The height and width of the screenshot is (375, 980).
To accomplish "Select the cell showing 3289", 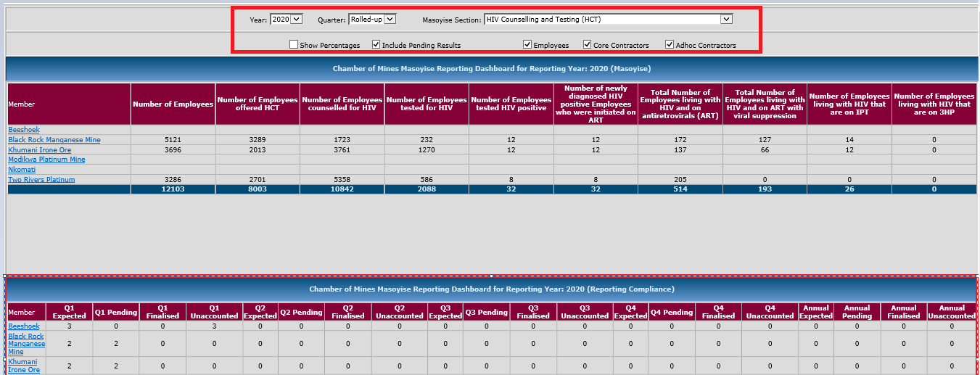I will 258,139.
